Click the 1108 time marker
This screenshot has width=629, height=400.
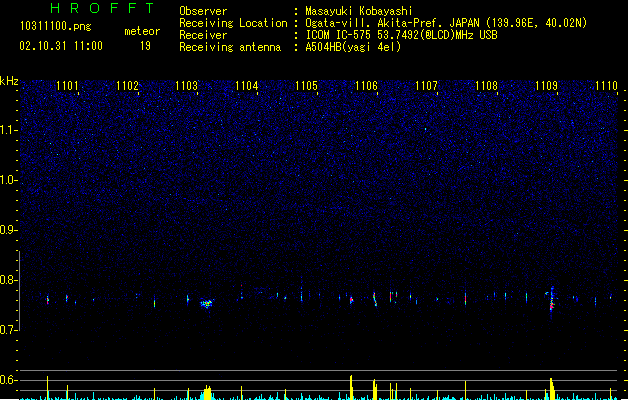(x=486, y=86)
